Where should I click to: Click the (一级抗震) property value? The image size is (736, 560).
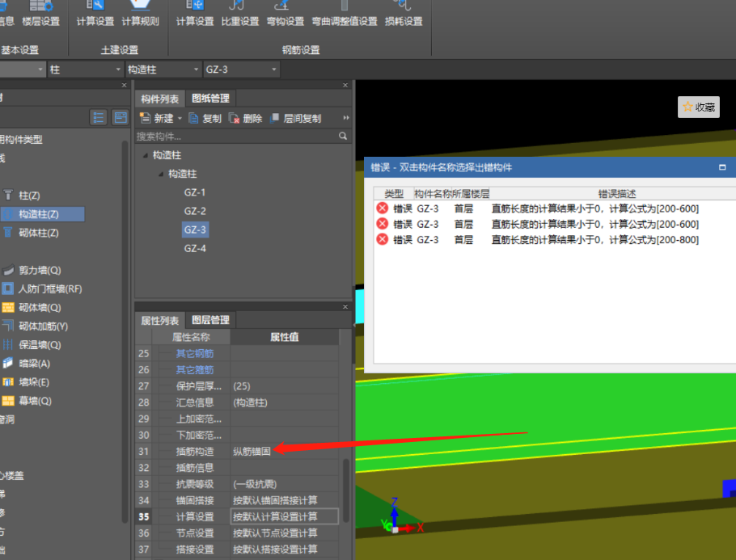(255, 483)
